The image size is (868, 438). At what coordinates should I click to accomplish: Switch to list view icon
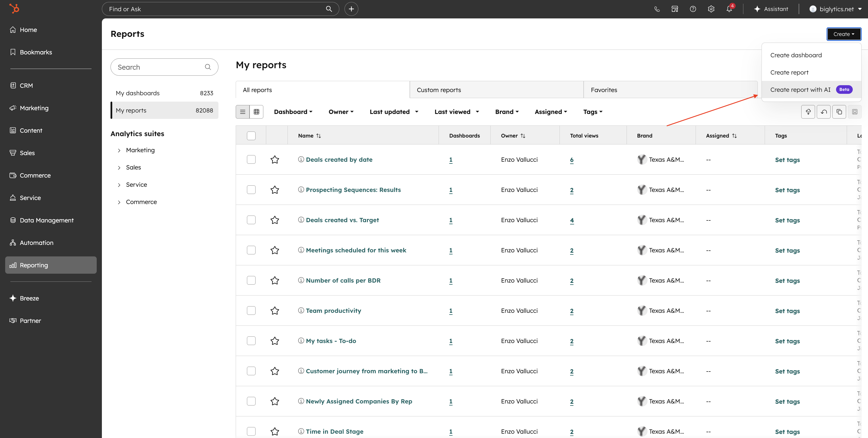click(243, 112)
